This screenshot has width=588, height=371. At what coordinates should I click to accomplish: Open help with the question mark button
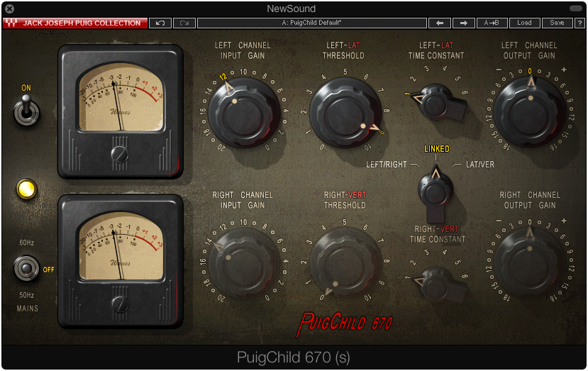(579, 23)
